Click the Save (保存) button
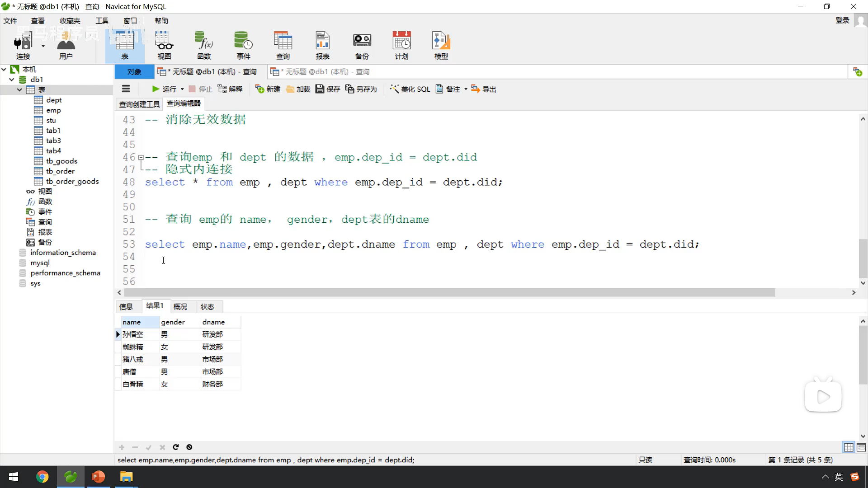This screenshot has height=488, width=868. 328,89
